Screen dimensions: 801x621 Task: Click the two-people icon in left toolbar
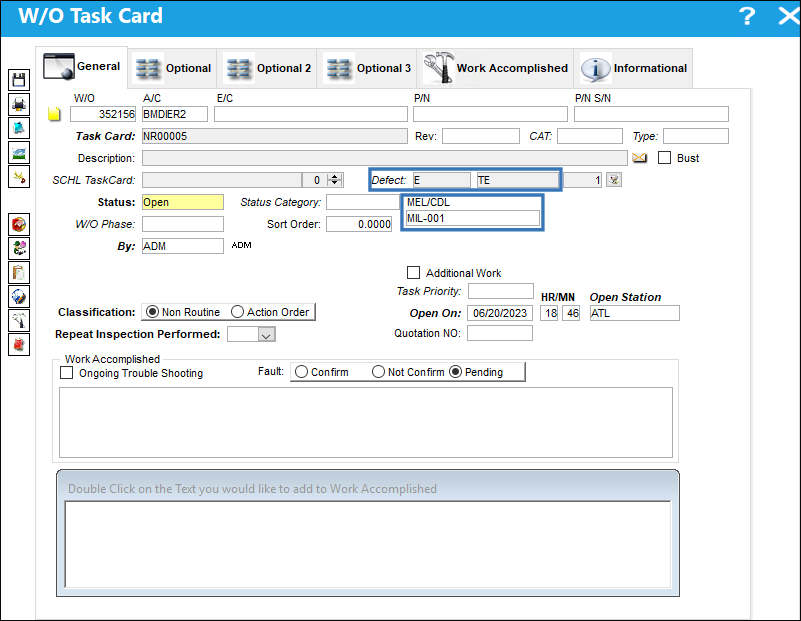click(19, 249)
